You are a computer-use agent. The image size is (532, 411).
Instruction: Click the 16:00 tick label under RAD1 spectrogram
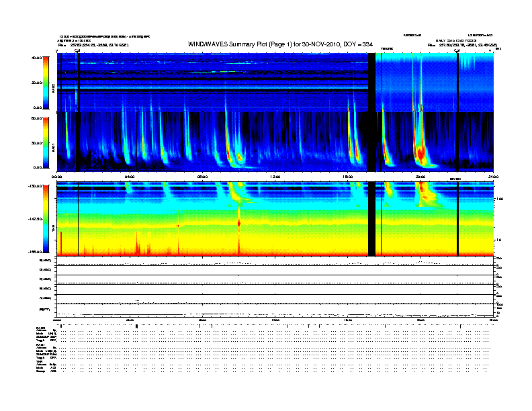click(348, 177)
